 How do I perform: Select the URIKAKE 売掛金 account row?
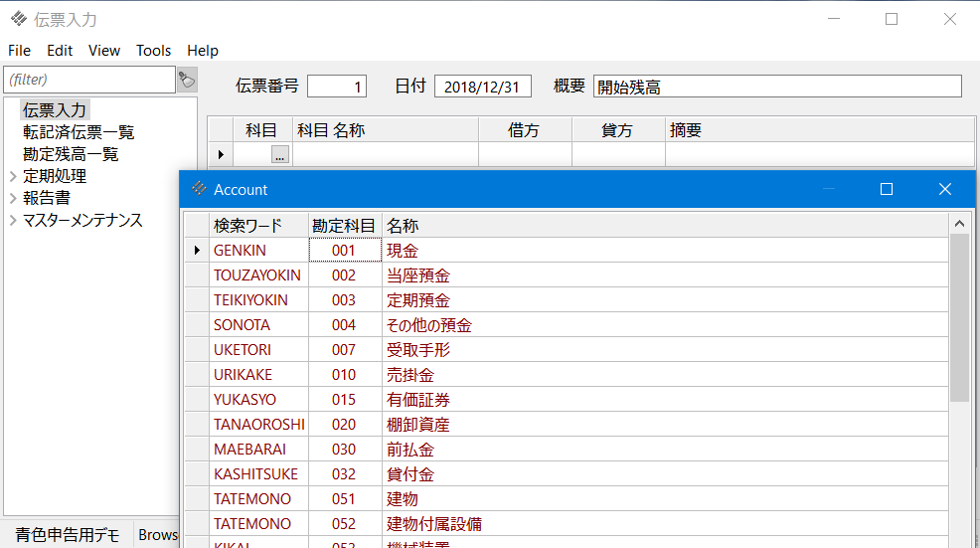(417, 375)
